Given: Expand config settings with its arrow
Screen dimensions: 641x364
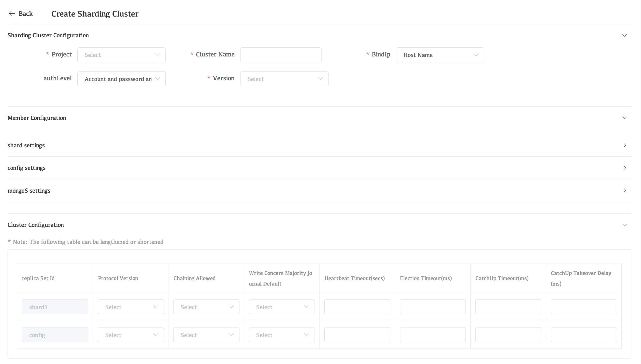Looking at the screenshot, I should tap(624, 168).
